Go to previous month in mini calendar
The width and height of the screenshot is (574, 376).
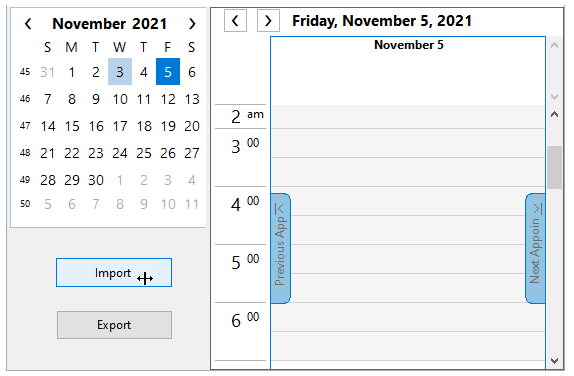[x=28, y=24]
